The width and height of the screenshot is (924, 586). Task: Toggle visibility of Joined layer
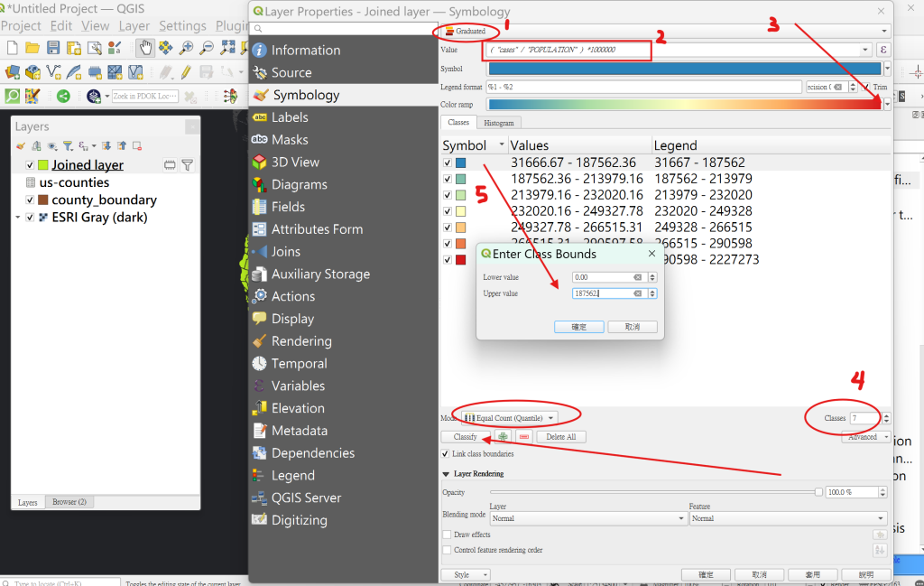tap(30, 165)
